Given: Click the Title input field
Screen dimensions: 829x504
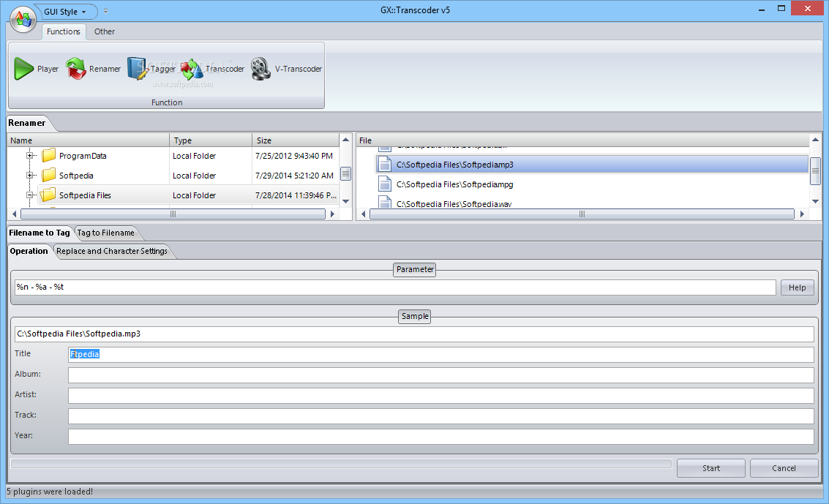Looking at the screenshot, I should [x=441, y=355].
